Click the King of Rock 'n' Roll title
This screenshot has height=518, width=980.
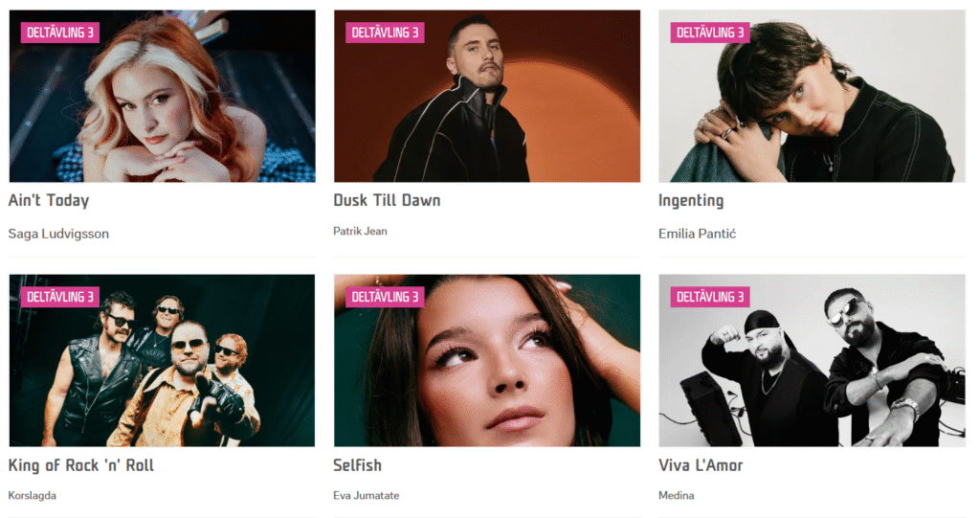(80, 465)
